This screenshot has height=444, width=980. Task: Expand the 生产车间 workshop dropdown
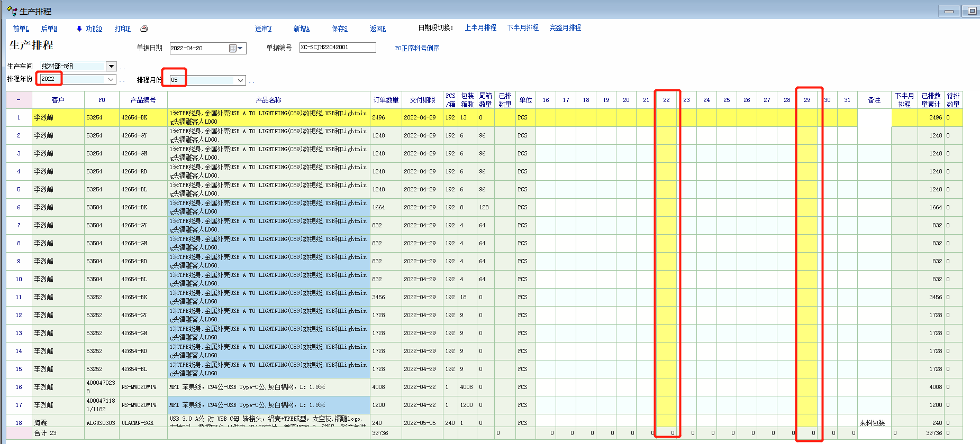(111, 66)
